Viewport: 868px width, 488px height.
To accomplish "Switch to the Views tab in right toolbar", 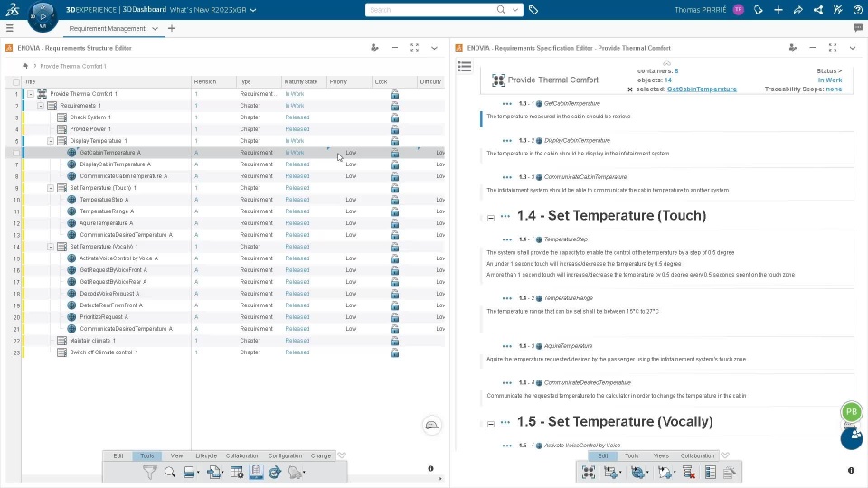I will click(x=661, y=455).
